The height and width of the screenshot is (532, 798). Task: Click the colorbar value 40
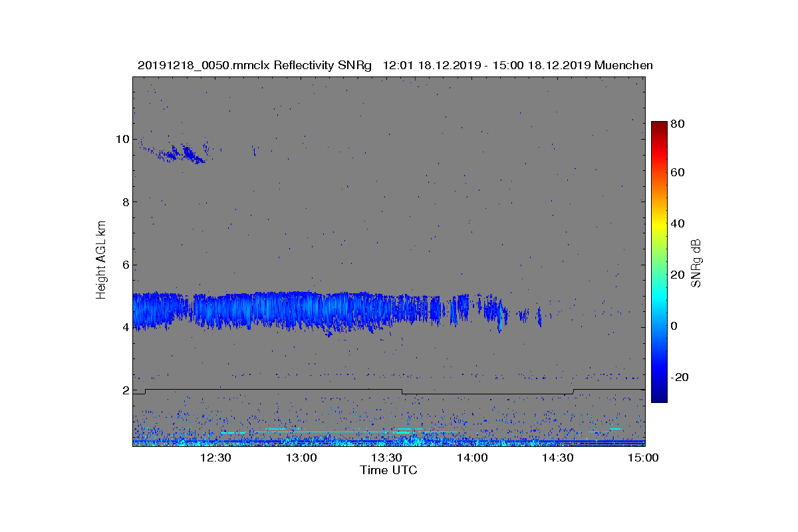tap(679, 223)
